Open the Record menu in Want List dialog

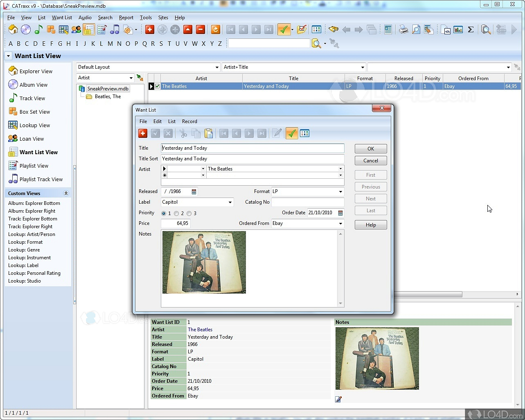coord(189,121)
